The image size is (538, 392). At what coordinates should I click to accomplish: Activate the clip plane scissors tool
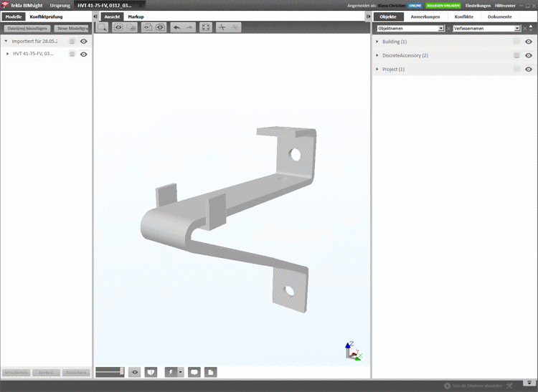pos(222,27)
